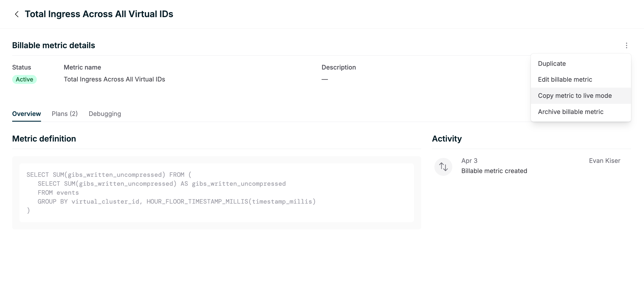
Task: Click the Activity heading
Action: point(447,139)
